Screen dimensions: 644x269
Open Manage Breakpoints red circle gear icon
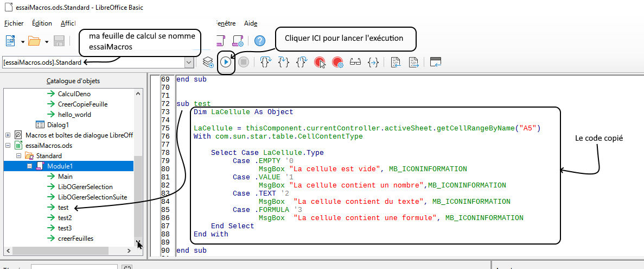click(x=337, y=62)
